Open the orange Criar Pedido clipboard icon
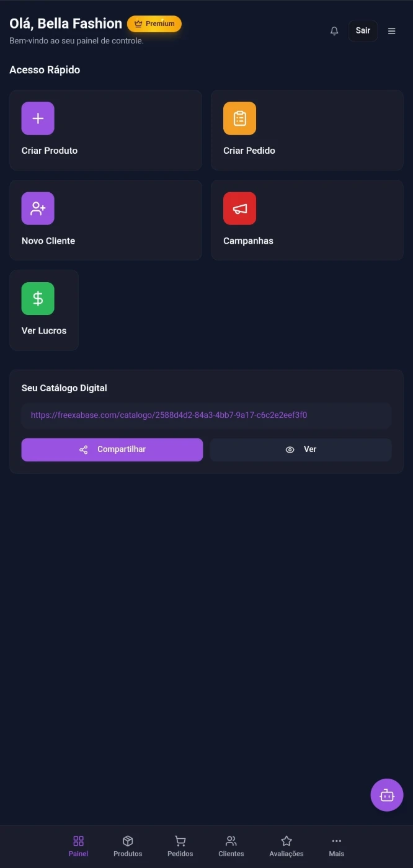Screen dimensions: 413x868 [239, 118]
